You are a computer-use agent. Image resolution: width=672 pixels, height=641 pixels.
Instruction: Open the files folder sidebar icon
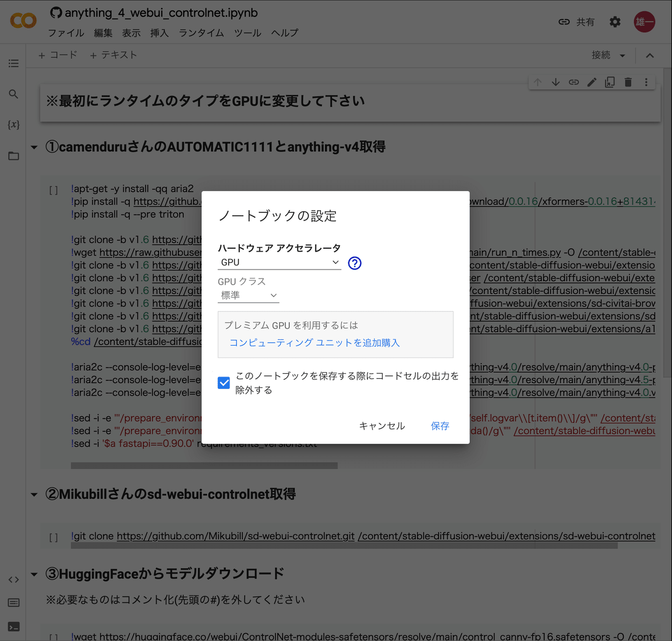(13, 156)
